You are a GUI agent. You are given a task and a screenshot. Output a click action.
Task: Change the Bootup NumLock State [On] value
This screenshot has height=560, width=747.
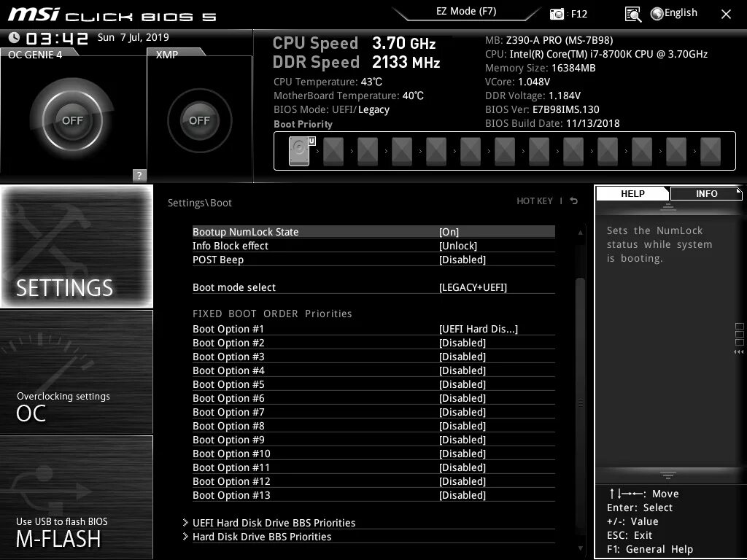point(449,232)
